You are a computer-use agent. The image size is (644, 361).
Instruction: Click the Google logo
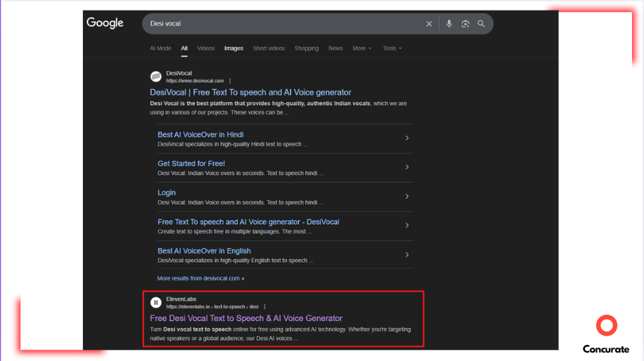click(x=105, y=23)
